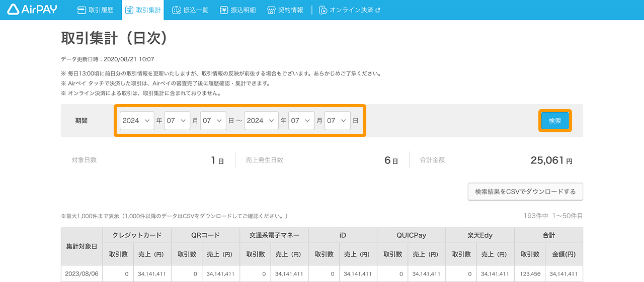
Task: Click the note about オンライン決済による取引
Action: [x=141, y=93]
